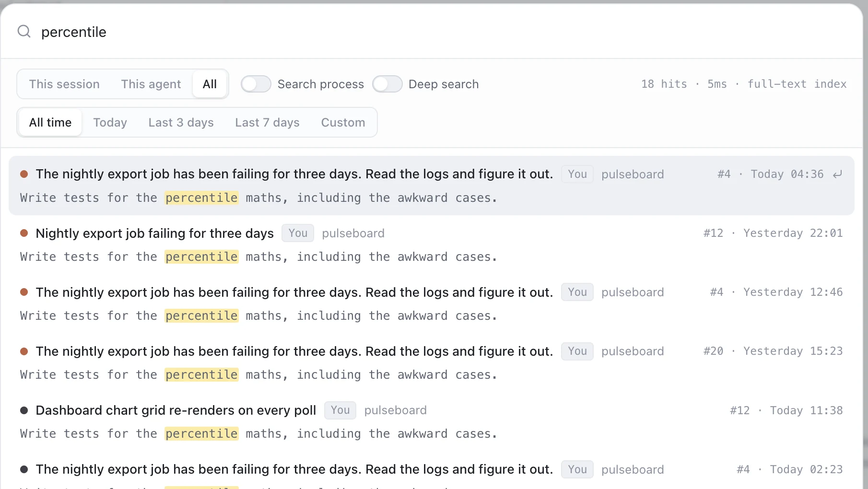Open the Custom date range filter
868x489 pixels.
(x=343, y=123)
